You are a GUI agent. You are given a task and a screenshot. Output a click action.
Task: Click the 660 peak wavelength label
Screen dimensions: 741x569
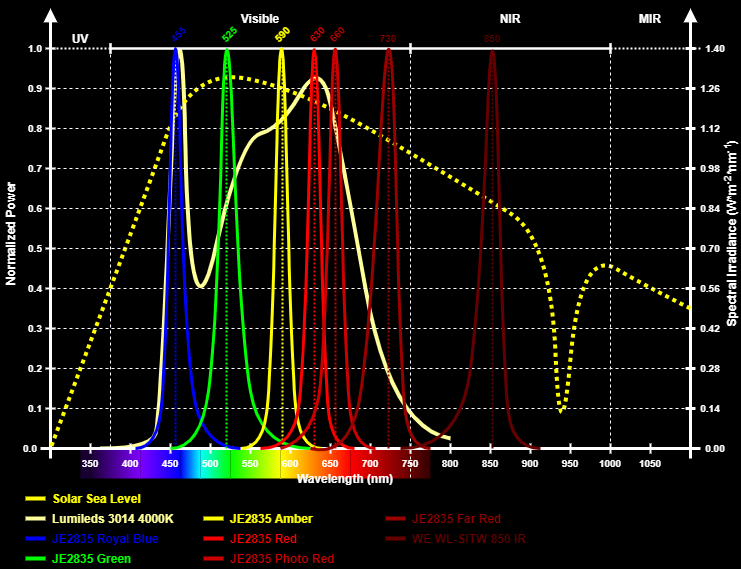coord(337,34)
